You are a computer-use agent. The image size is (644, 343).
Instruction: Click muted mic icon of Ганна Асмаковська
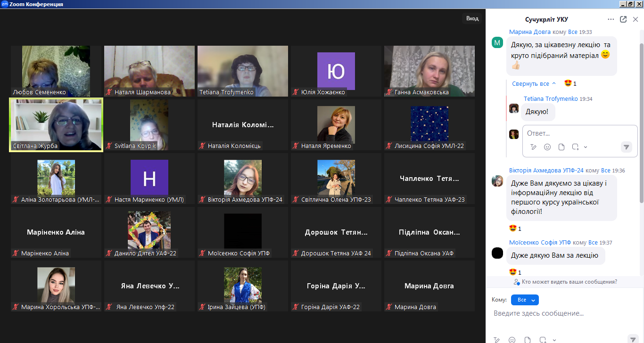click(389, 92)
